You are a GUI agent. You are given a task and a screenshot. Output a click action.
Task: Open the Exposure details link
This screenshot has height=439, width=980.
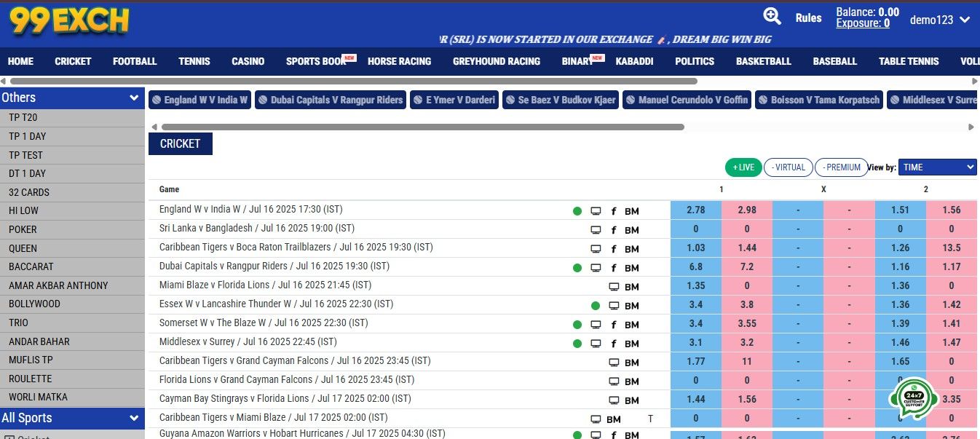pos(864,23)
